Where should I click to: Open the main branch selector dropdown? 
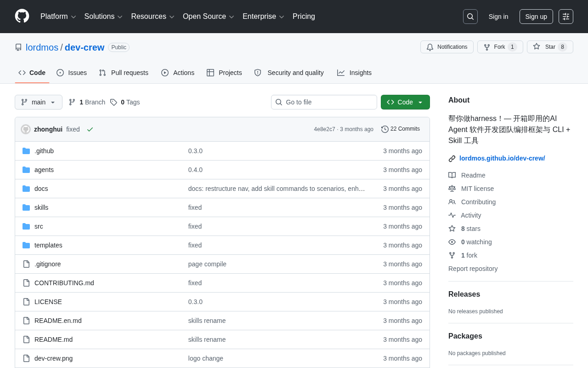(39, 102)
